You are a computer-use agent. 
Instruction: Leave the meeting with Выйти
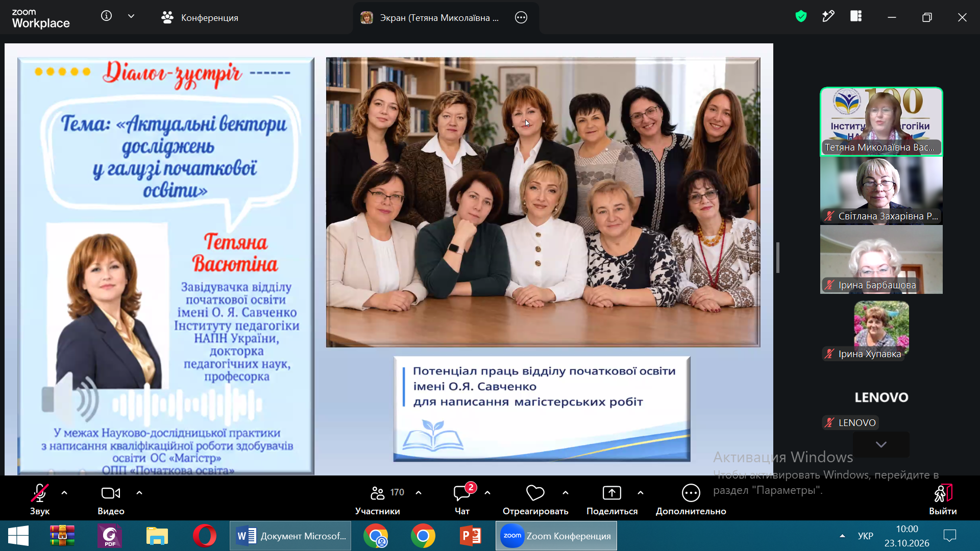943,499
